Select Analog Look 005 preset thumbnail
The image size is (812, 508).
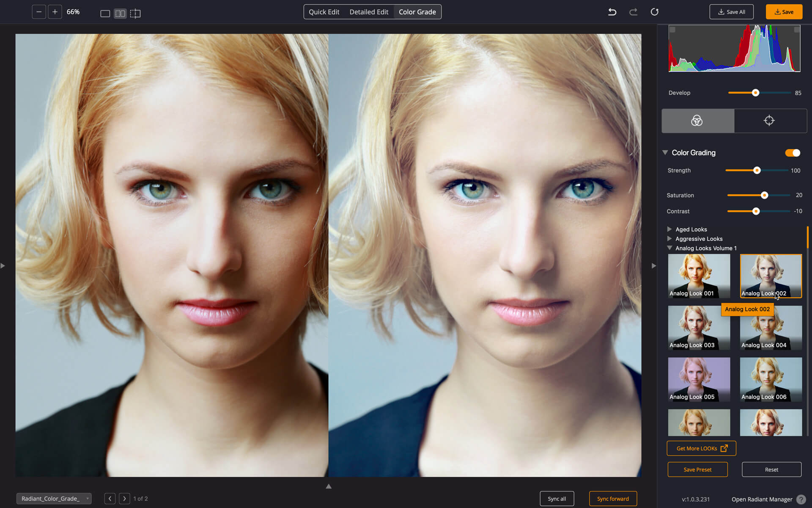point(699,379)
